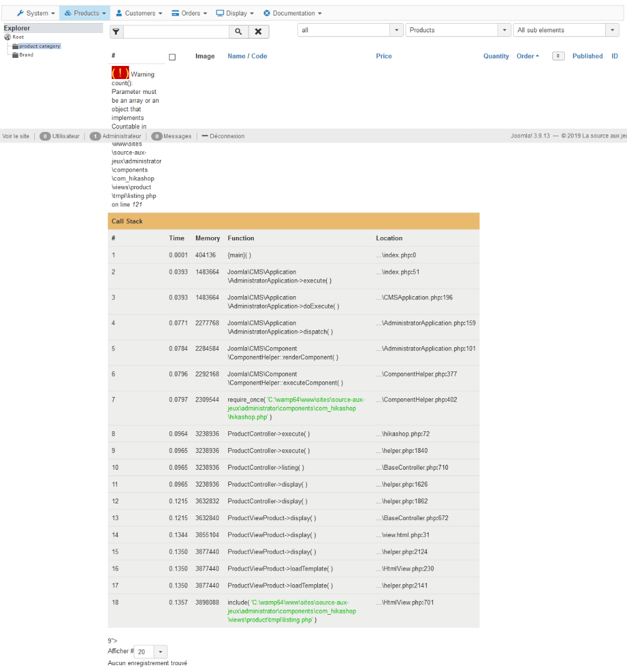
Task: Click the Messages status link
Action: tap(172, 136)
